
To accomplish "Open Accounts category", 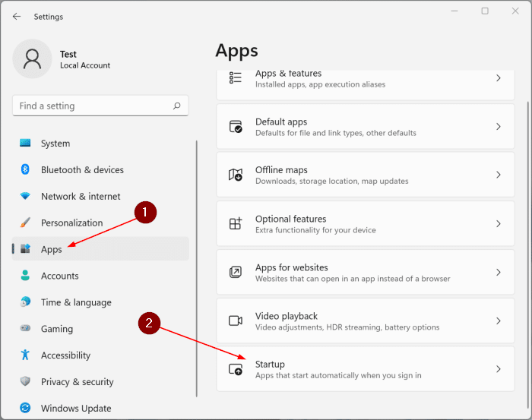I will click(100, 275).
